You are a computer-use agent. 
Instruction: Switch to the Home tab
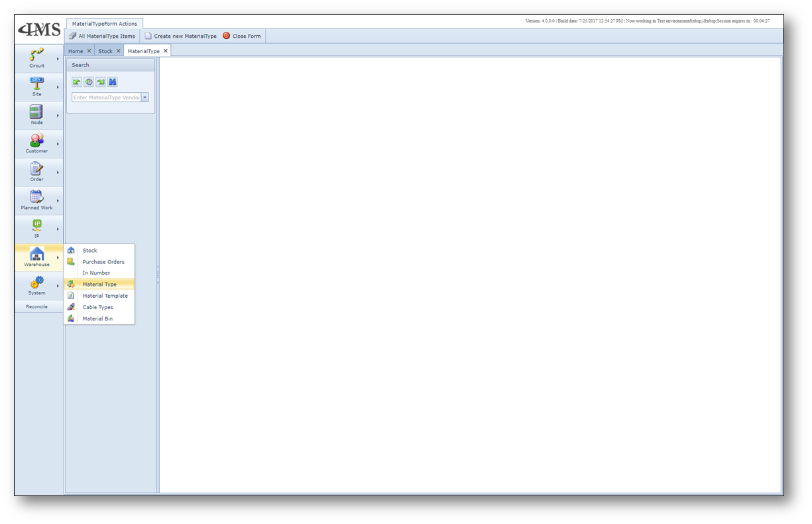click(x=76, y=51)
